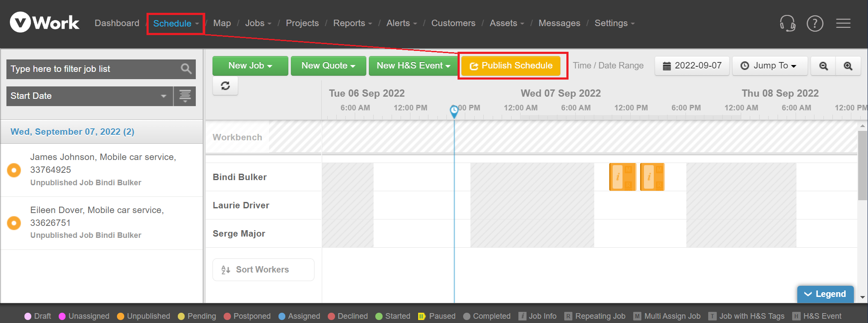
Task: Open the Start Date sort dropdown
Action: click(90, 96)
